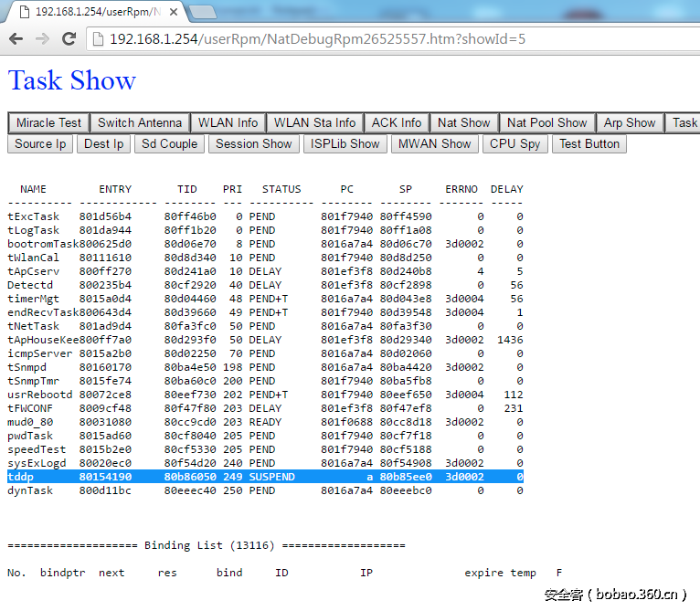
Task: Click the Task Show heading
Action: point(72,80)
